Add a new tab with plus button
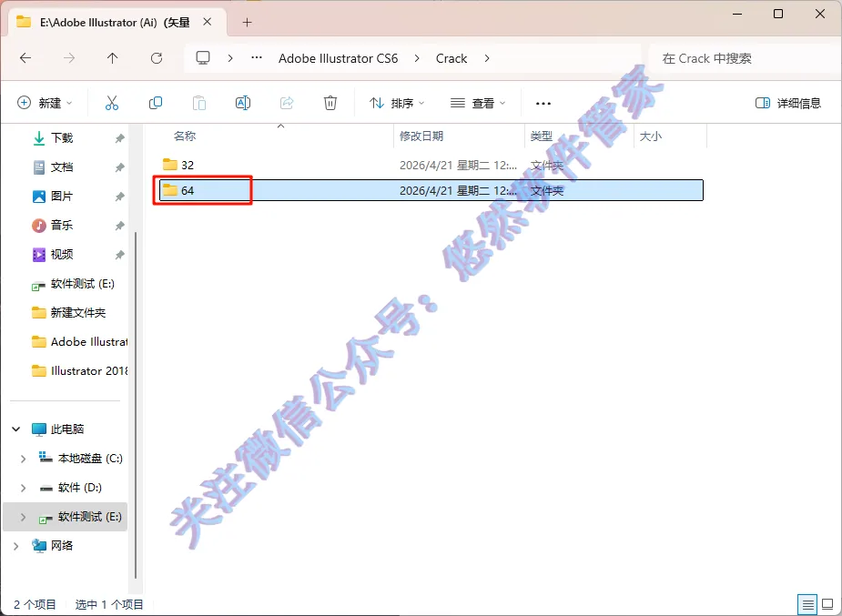Viewport: 842px width, 616px height. tap(247, 22)
